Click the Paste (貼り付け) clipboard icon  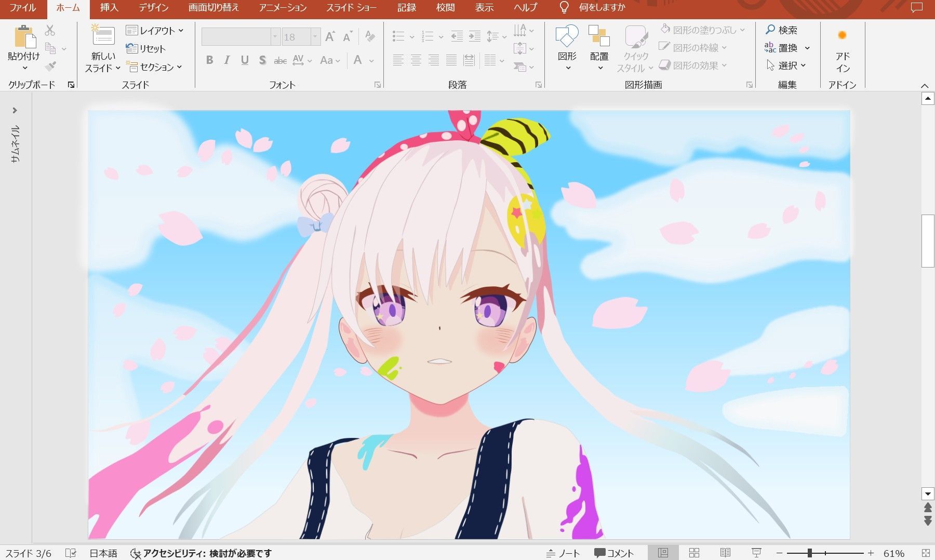click(24, 37)
